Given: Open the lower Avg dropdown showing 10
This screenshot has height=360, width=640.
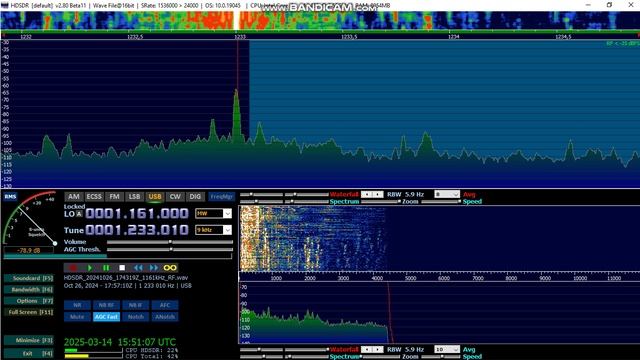Looking at the screenshot, I should tap(447, 349).
